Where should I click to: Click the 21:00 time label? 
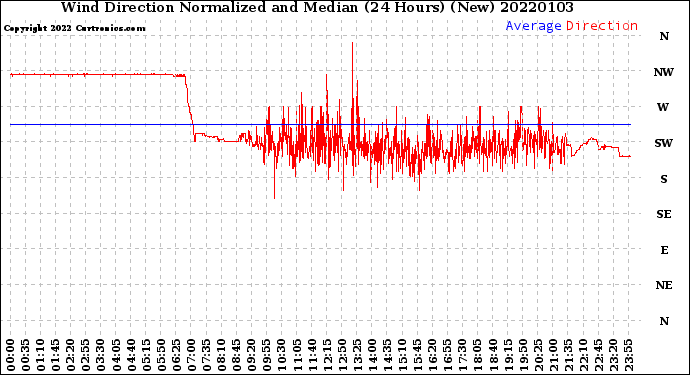pos(552,355)
